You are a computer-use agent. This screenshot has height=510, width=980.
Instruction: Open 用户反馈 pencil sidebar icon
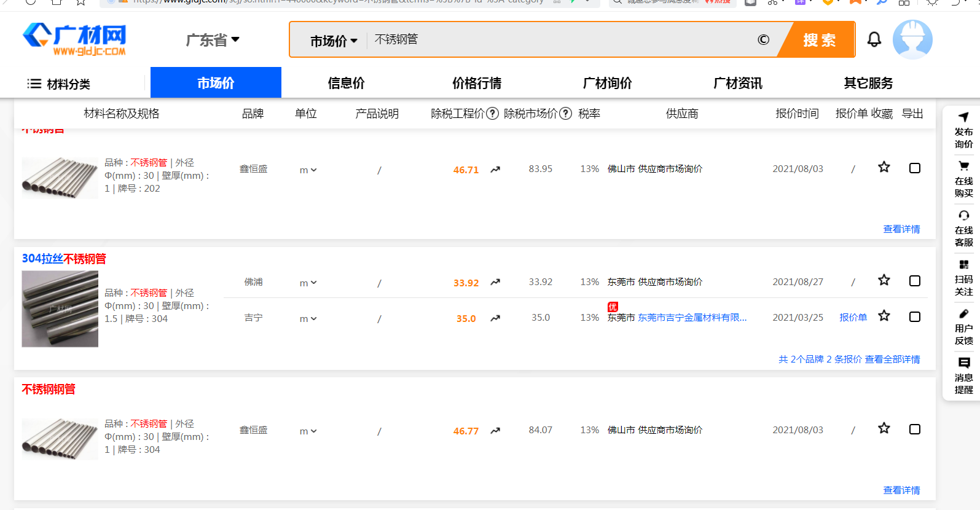pos(963,313)
